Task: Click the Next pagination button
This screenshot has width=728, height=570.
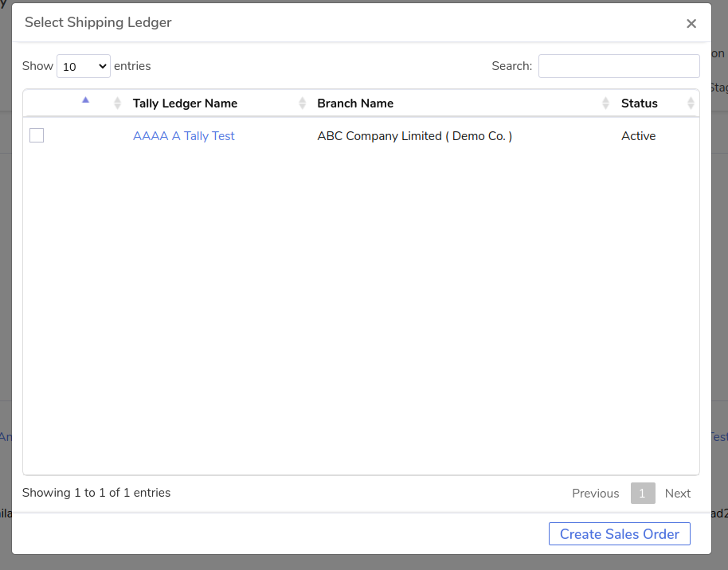Action: pyautogui.click(x=678, y=494)
